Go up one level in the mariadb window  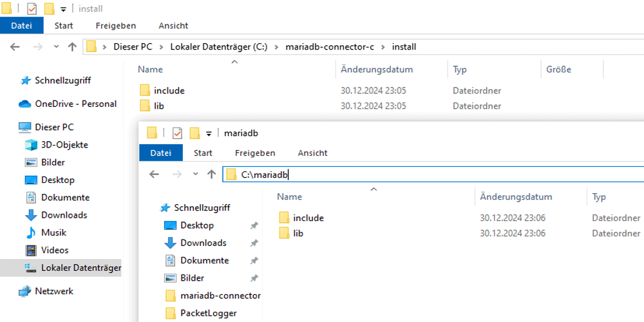(x=211, y=175)
